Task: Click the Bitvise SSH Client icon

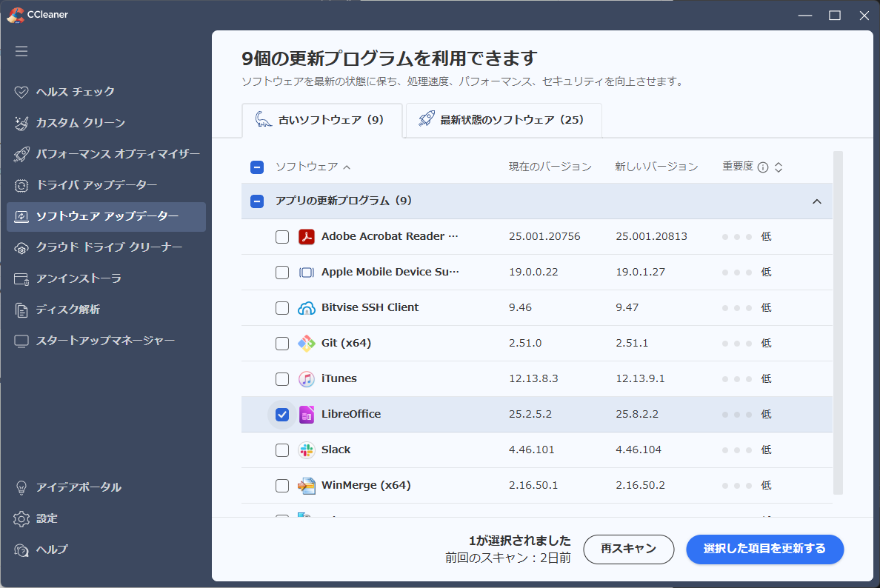Action: click(x=306, y=307)
